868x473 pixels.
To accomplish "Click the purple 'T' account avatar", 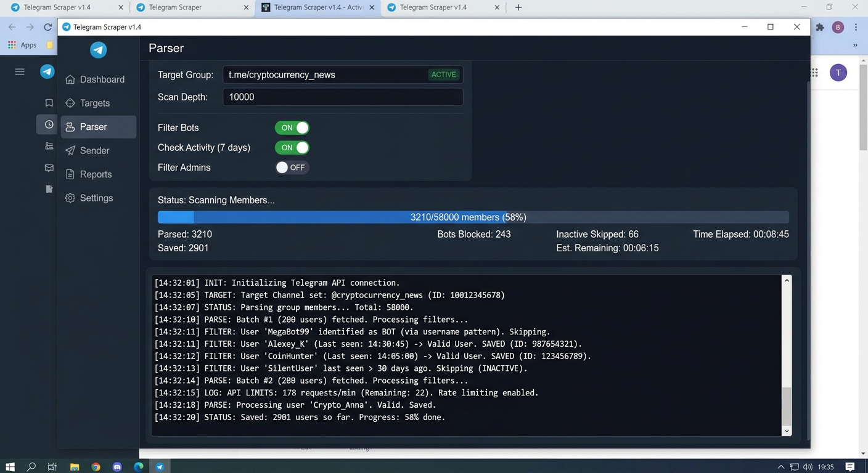I will click(x=838, y=73).
